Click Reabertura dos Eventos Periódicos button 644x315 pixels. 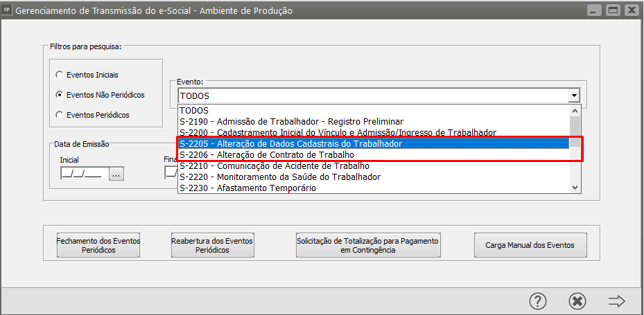click(212, 245)
